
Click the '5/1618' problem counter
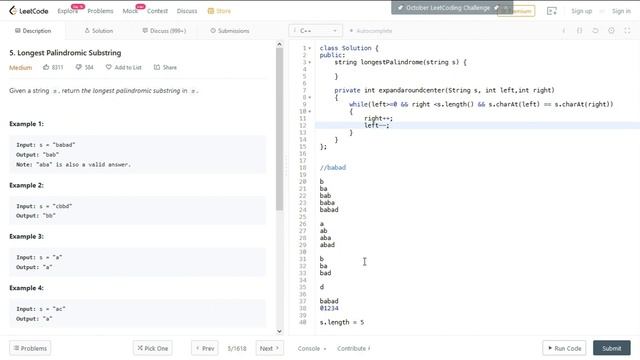click(237, 348)
